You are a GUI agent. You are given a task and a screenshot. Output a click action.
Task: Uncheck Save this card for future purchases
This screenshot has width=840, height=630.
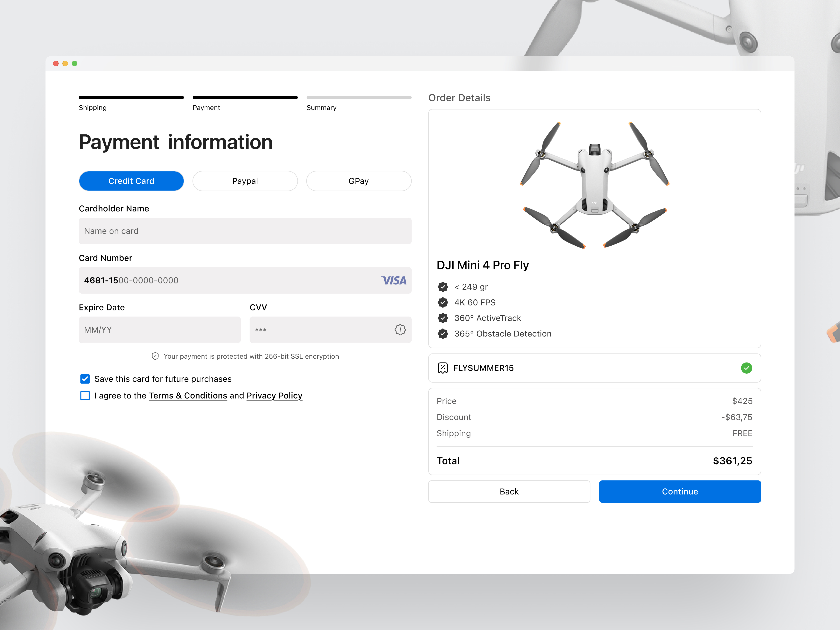(x=85, y=379)
